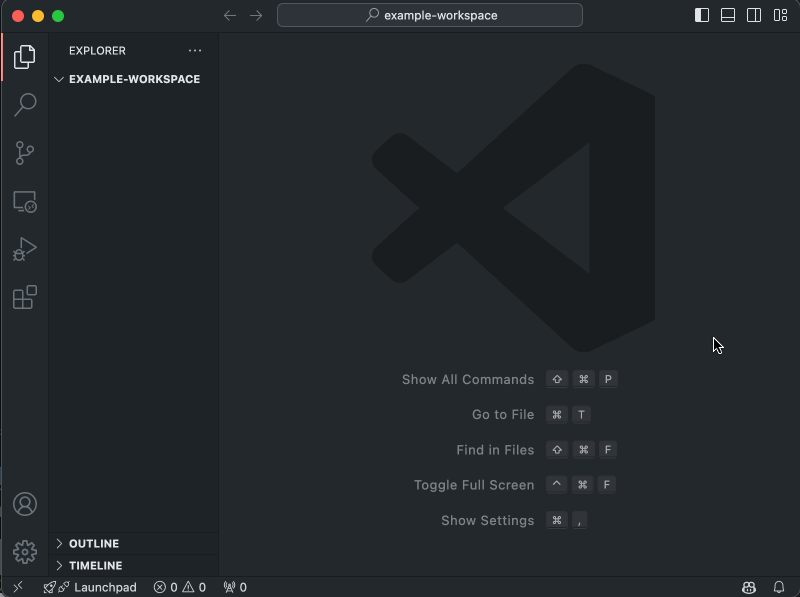Screen dimensions: 800x597
Task: Open the Search view in activity bar
Action: pyautogui.click(x=24, y=105)
